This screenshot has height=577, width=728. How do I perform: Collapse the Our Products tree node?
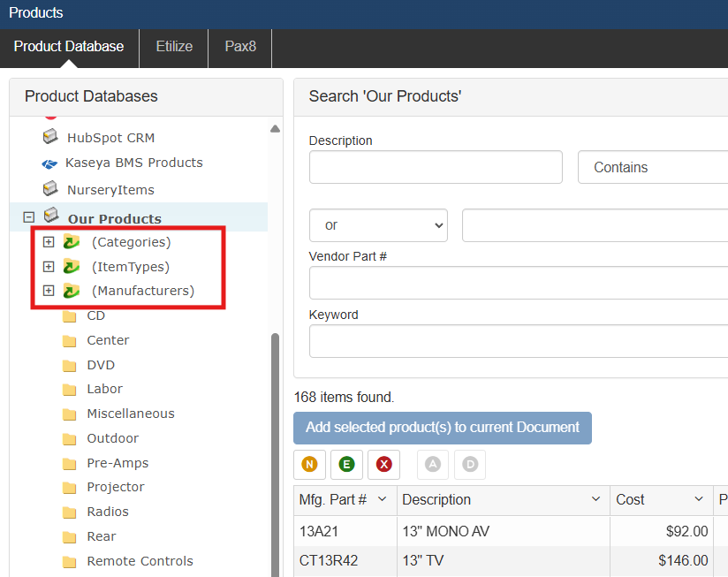(28, 216)
